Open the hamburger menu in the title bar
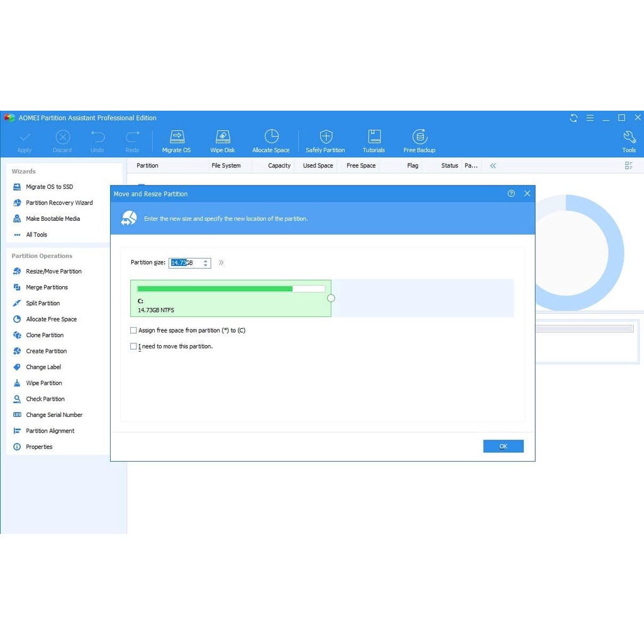The width and height of the screenshot is (644, 644). coord(590,118)
